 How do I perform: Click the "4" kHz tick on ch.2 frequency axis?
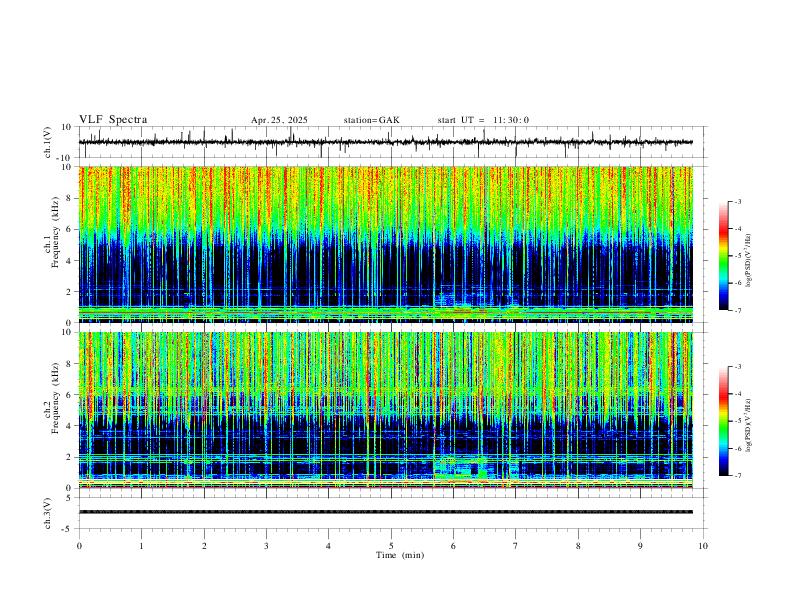[x=70, y=426]
